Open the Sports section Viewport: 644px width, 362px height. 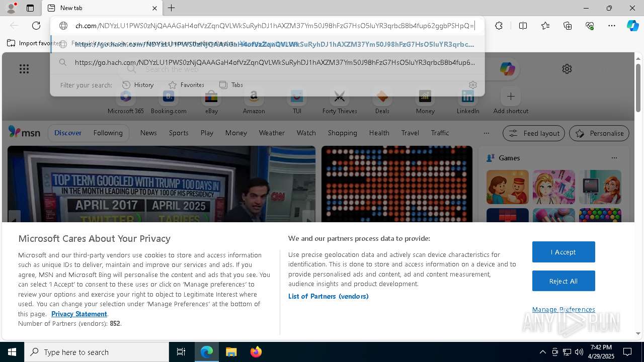[x=179, y=133]
